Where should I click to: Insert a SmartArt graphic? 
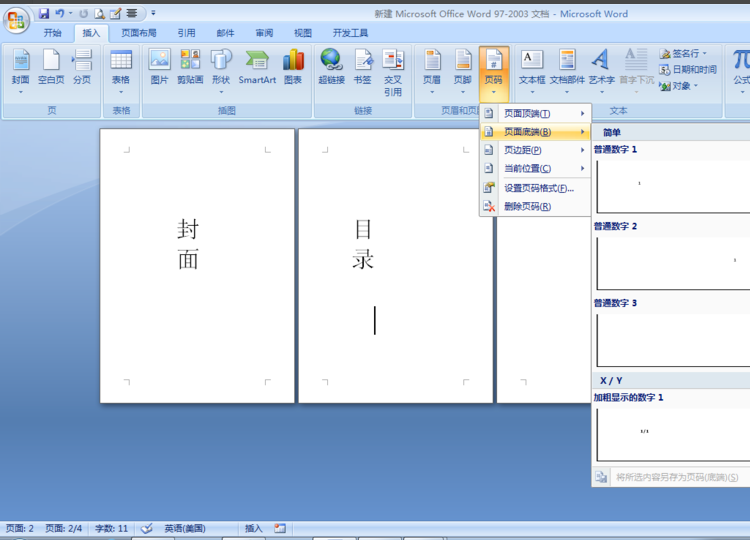257,67
